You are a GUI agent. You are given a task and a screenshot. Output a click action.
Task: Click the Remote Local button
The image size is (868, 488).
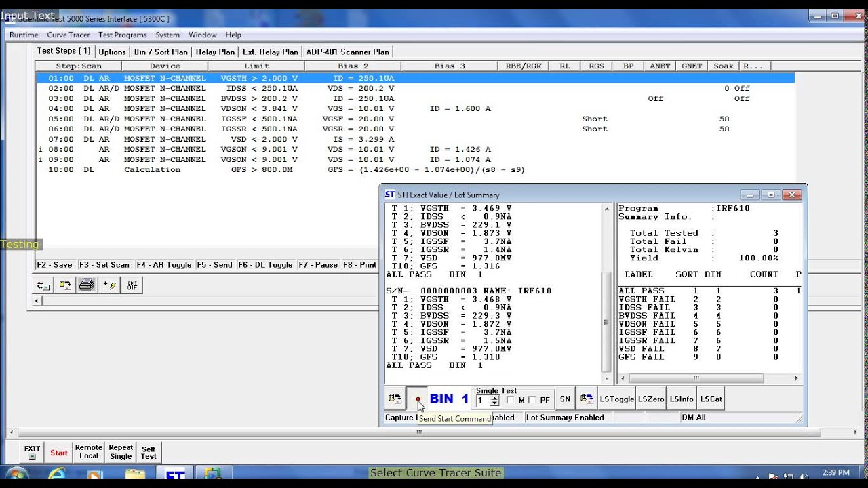(89, 452)
